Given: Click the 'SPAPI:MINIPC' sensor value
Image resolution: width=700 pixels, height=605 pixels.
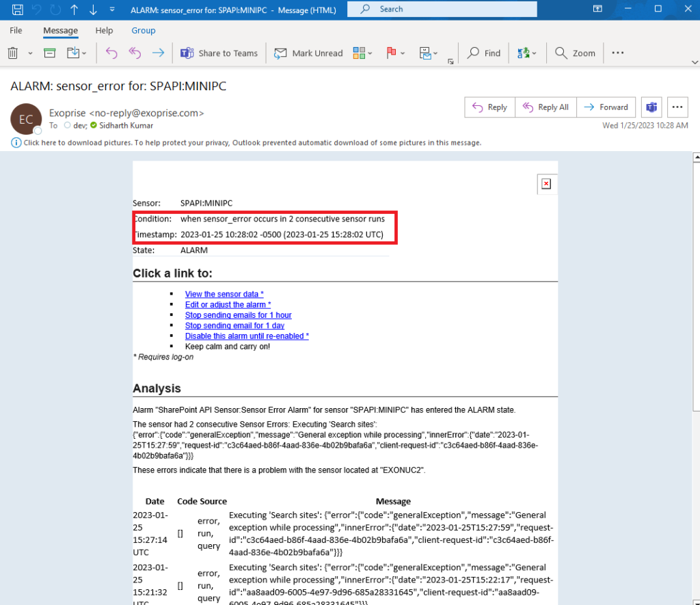Looking at the screenshot, I should click(206, 203).
